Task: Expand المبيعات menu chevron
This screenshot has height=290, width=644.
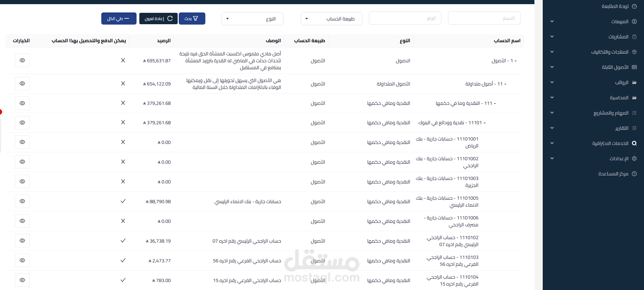Action: [552, 21]
